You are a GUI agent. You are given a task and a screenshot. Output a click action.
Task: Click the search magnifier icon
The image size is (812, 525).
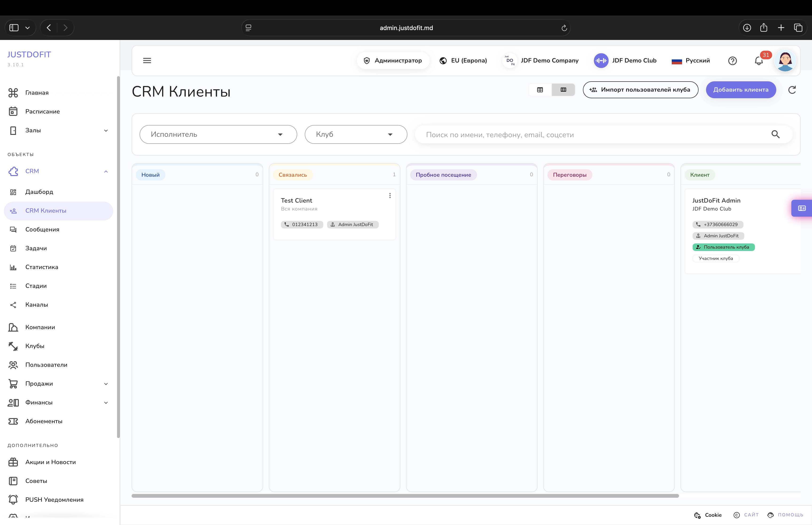[x=776, y=134]
